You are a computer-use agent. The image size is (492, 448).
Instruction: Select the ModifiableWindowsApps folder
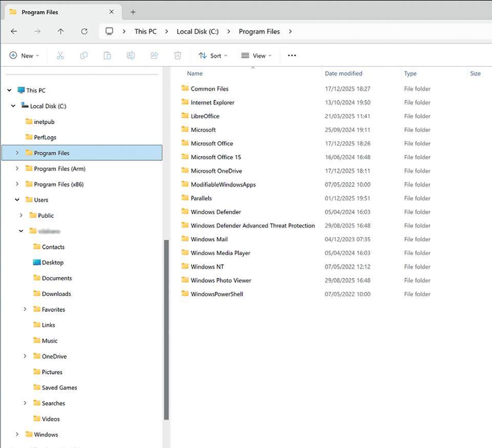[219, 184]
